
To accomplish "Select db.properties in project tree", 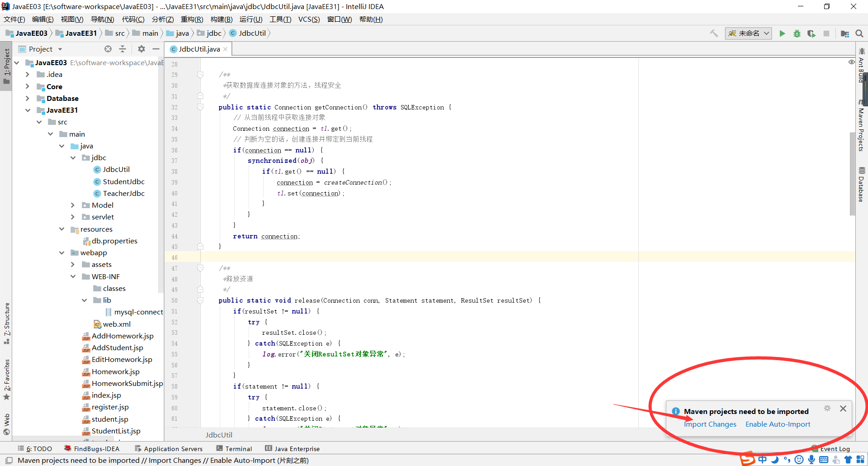I will pos(110,241).
